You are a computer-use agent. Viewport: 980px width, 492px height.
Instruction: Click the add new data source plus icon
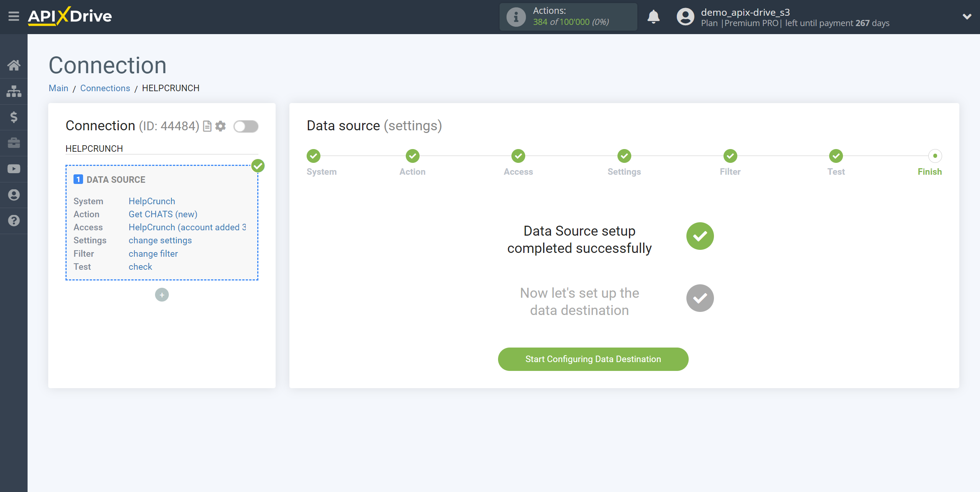(x=162, y=294)
